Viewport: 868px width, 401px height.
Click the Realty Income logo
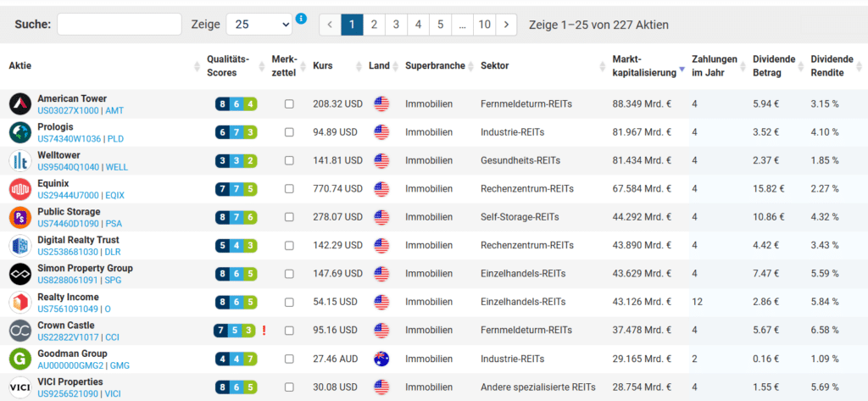click(x=20, y=303)
